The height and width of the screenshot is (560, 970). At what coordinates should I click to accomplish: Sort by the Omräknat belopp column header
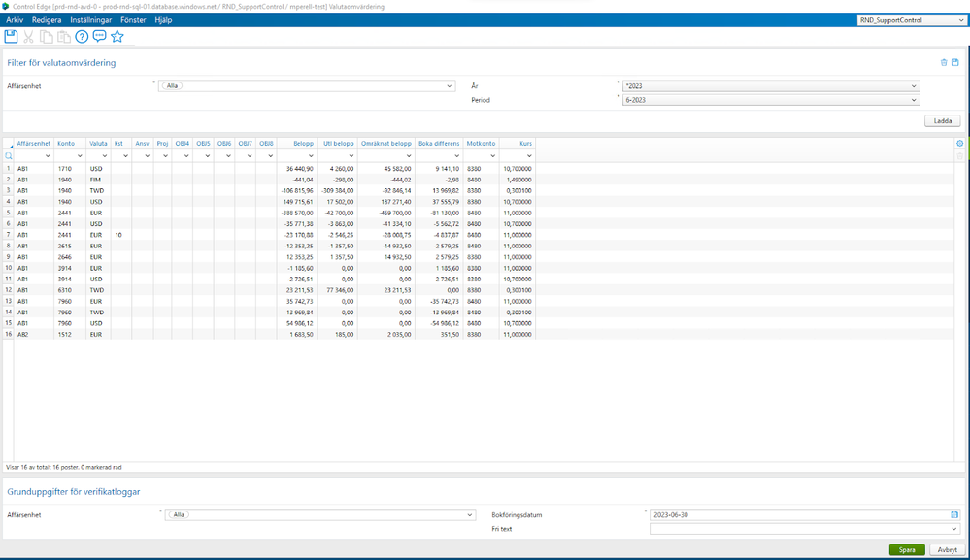[386, 144]
